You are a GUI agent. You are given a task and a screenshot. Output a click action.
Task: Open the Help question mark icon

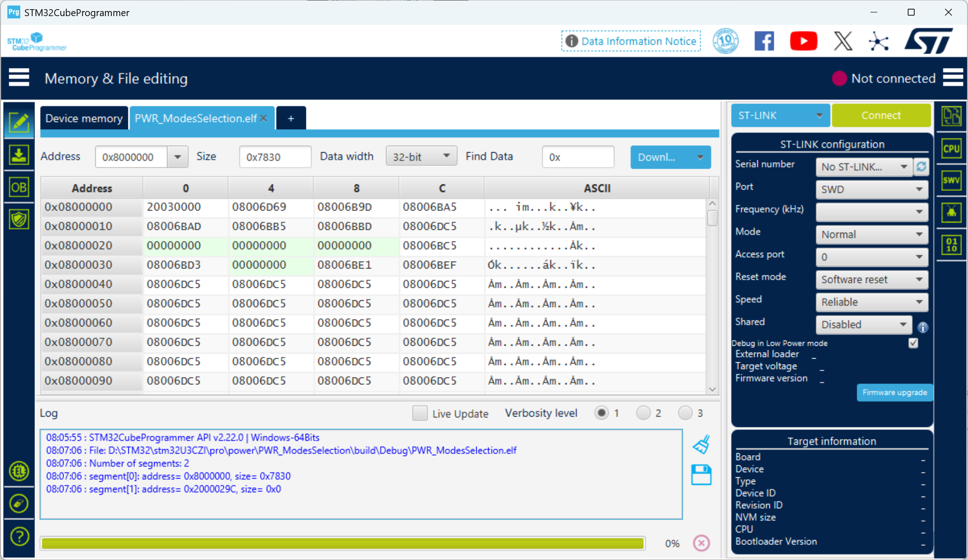coord(19,536)
